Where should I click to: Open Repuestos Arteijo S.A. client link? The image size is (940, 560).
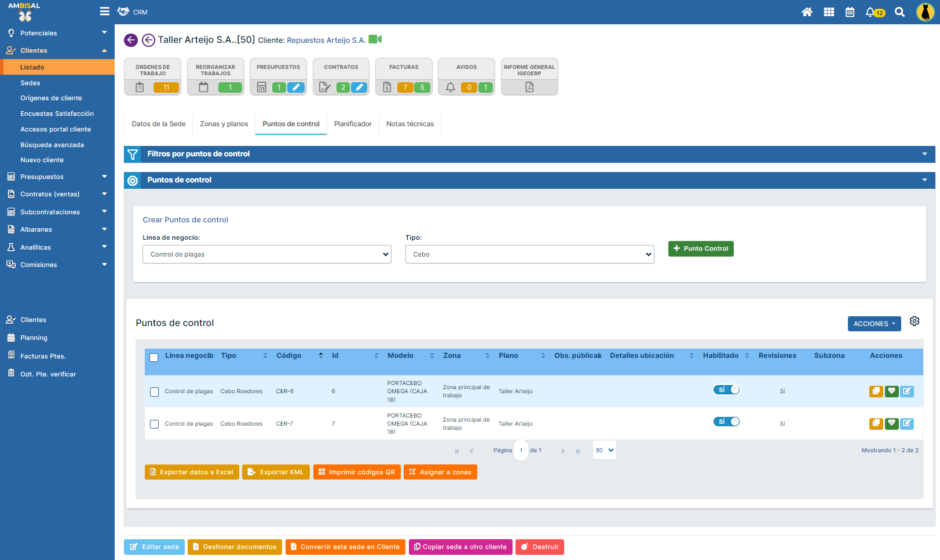(x=326, y=41)
